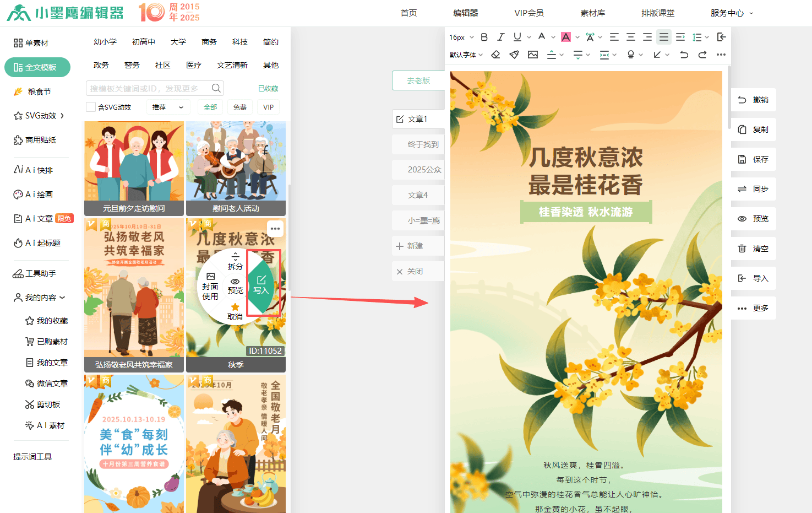Enable the 含SVG动效 checkbox
Image resolution: width=812 pixels, height=513 pixels.
[91, 107]
